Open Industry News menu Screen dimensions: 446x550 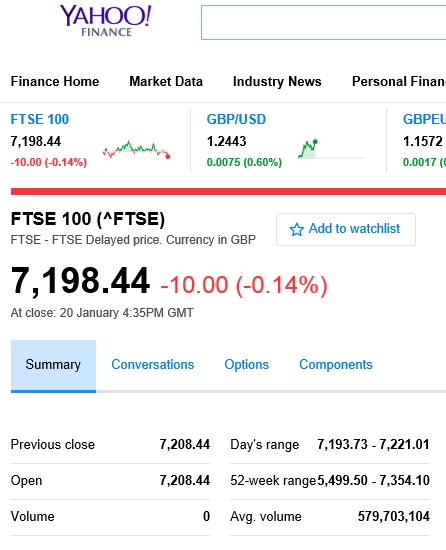coord(277,81)
